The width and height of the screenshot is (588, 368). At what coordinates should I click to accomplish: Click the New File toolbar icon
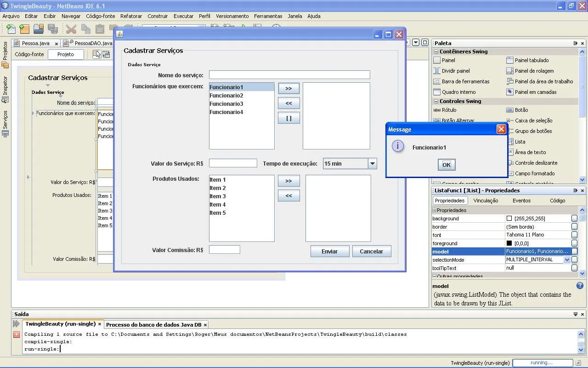click(x=11, y=29)
